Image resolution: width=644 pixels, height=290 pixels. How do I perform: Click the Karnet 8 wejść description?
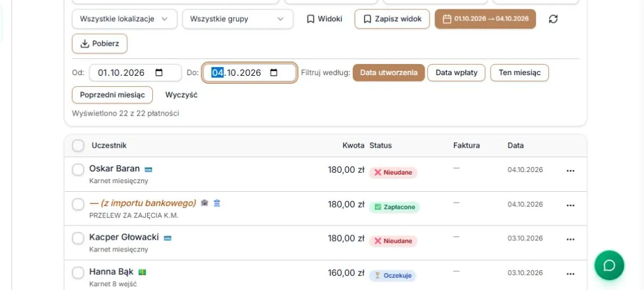(113, 284)
